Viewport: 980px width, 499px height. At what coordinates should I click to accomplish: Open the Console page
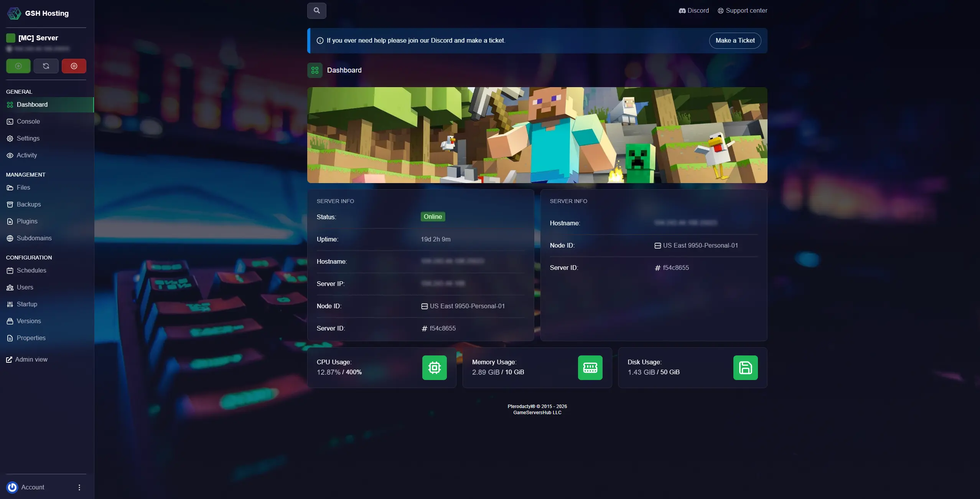(x=28, y=121)
